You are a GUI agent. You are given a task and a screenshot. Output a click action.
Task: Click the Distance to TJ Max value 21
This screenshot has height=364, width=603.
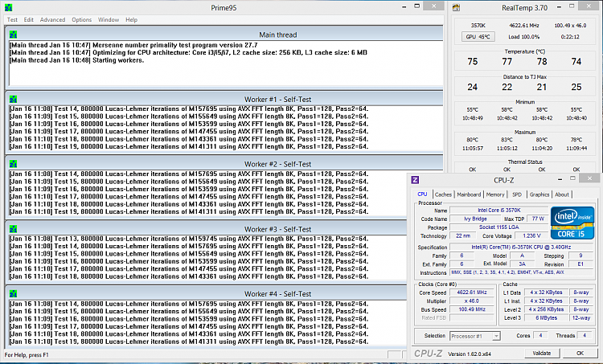pyautogui.click(x=542, y=88)
